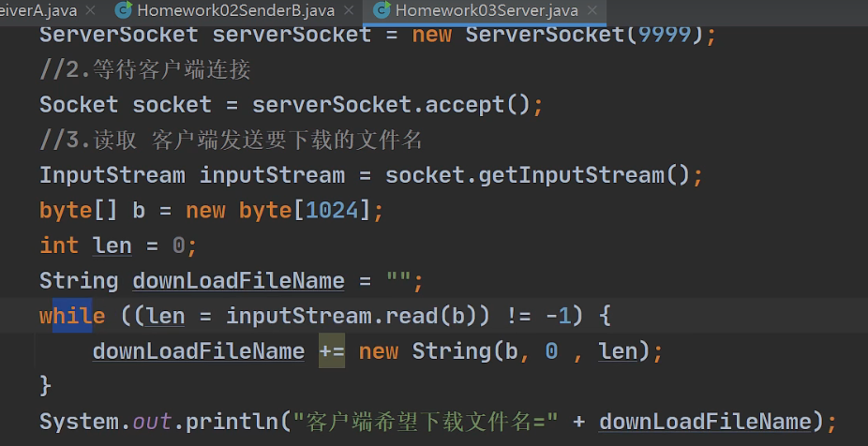Viewport: 868px width, 446px height.
Task: Open the partially visible eiverA.java tab
Action: click(x=38, y=10)
